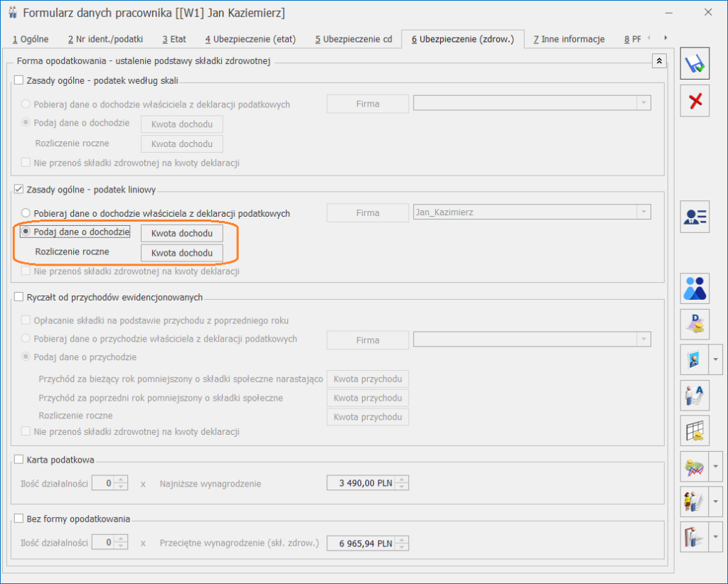Open the '7 Inne informacje' tab
The image size is (728, 584).
point(569,39)
